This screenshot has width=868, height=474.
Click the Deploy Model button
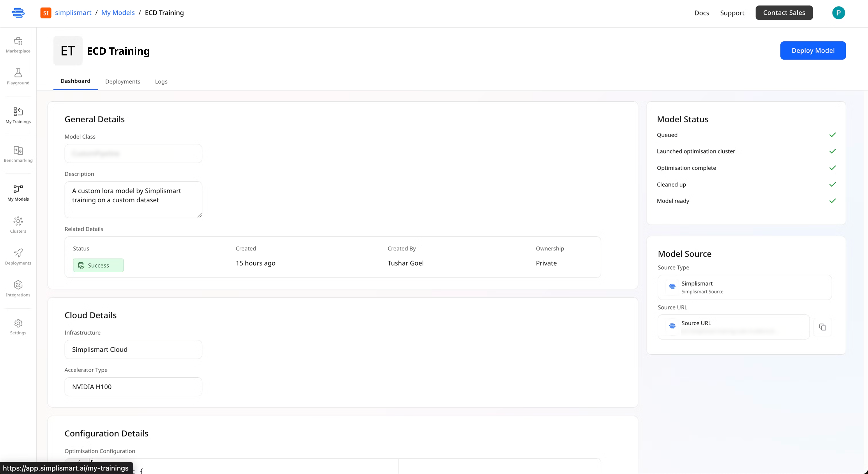[813, 50]
